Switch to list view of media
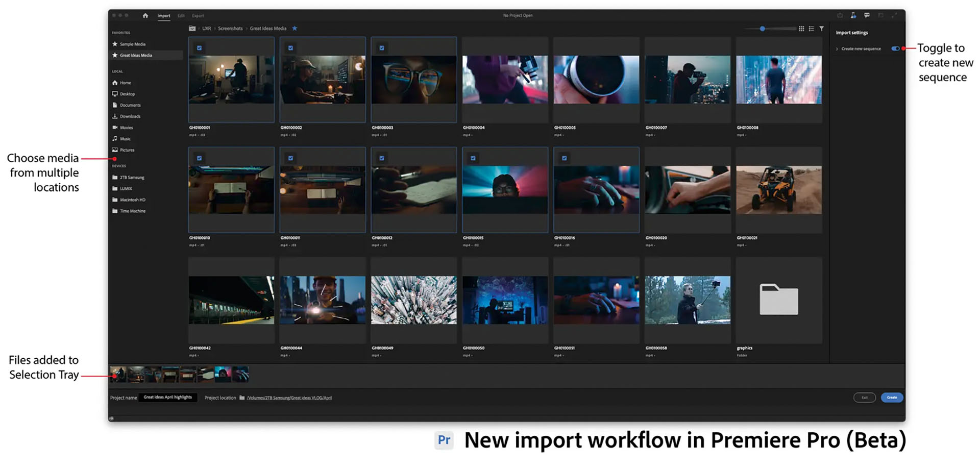Image resolution: width=980 pixels, height=470 pixels. click(812, 29)
